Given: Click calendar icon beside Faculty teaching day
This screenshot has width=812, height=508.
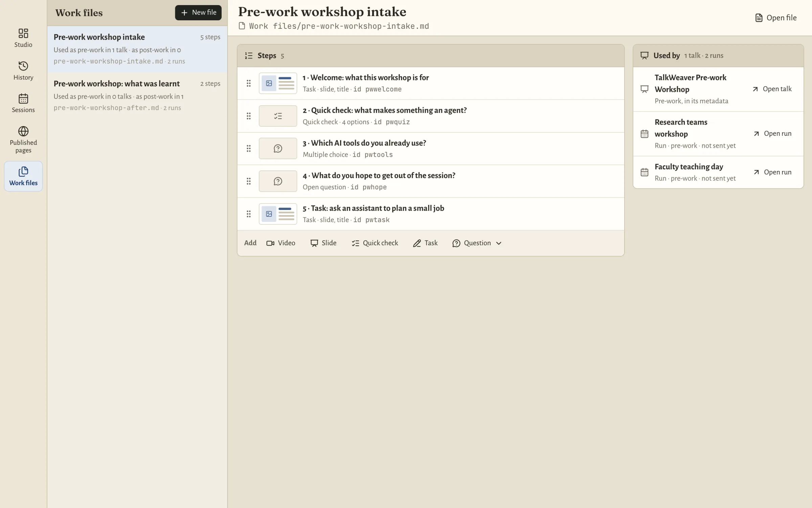Looking at the screenshot, I should click(645, 172).
